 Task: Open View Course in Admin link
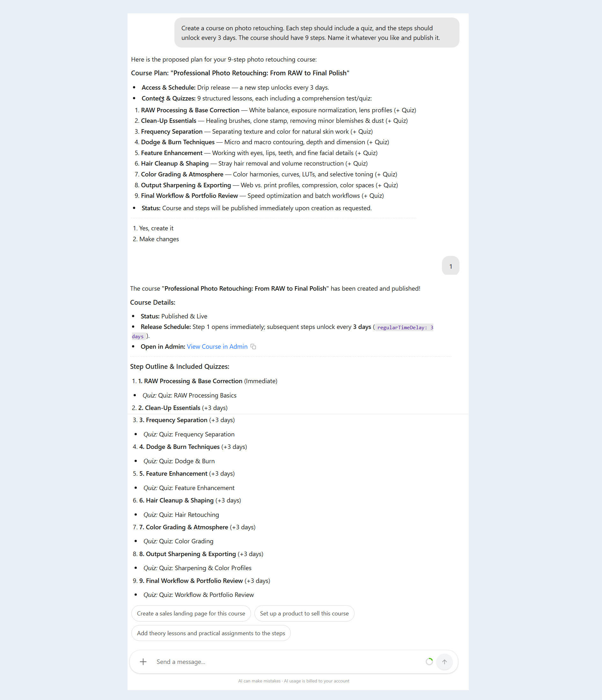[x=217, y=346]
